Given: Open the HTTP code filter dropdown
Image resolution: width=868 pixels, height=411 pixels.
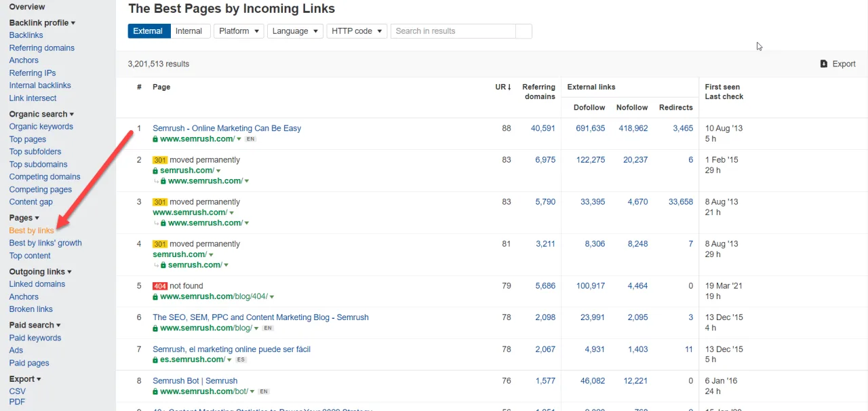Looking at the screenshot, I should (x=356, y=31).
